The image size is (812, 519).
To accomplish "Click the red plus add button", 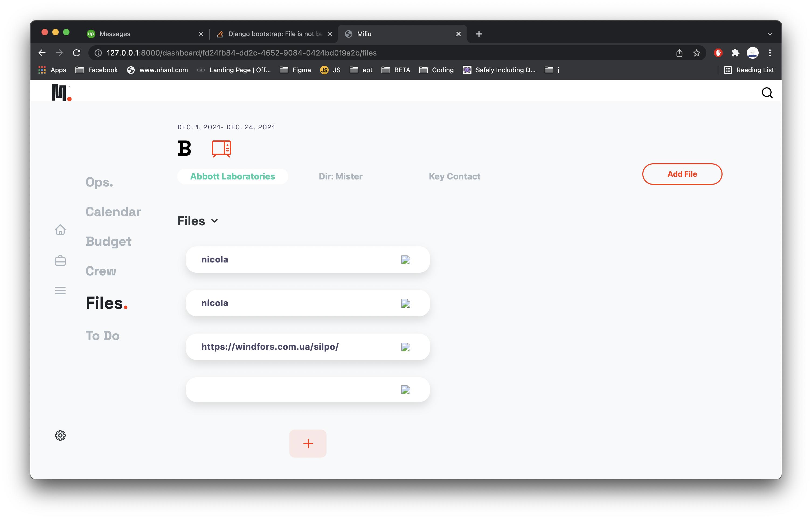I will 308,444.
